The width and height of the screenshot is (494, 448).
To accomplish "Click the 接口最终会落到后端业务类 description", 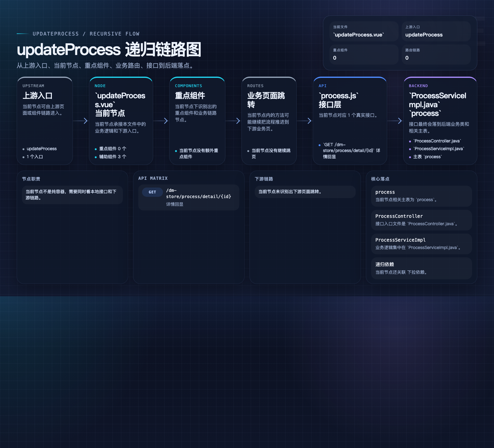I will pyautogui.click(x=439, y=127).
